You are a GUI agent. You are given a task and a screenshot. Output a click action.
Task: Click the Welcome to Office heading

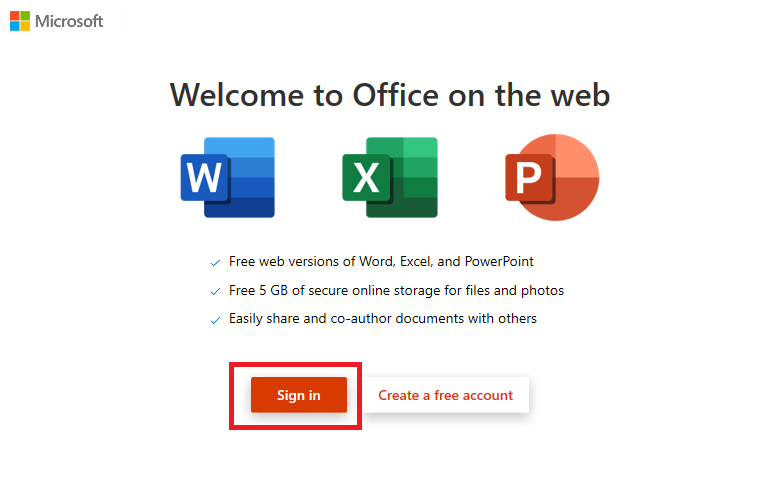point(390,95)
